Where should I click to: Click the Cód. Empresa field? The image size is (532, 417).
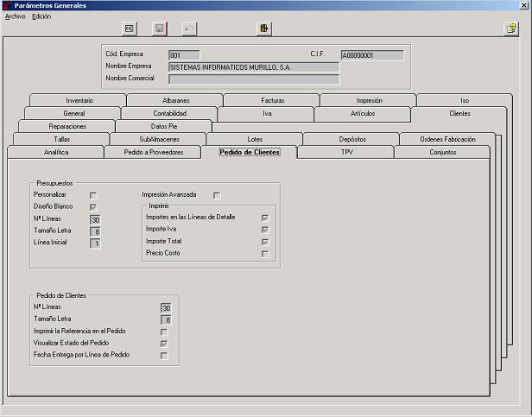(184, 55)
